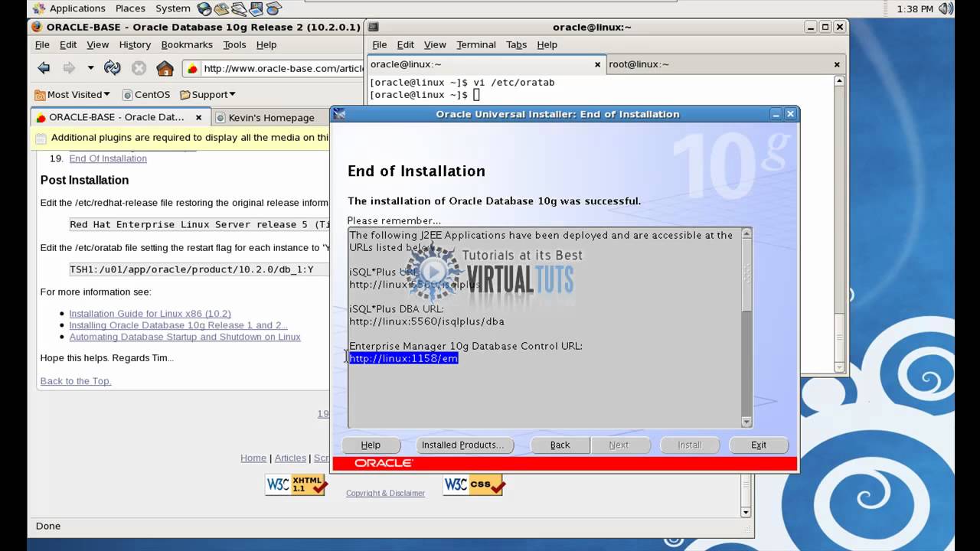Click the Articles footer link

tap(290, 458)
